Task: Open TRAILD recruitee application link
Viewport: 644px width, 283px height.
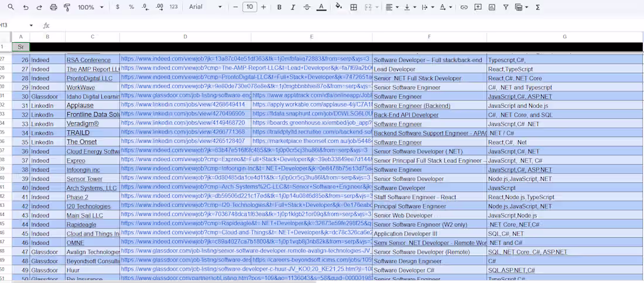Action: click(x=312, y=132)
